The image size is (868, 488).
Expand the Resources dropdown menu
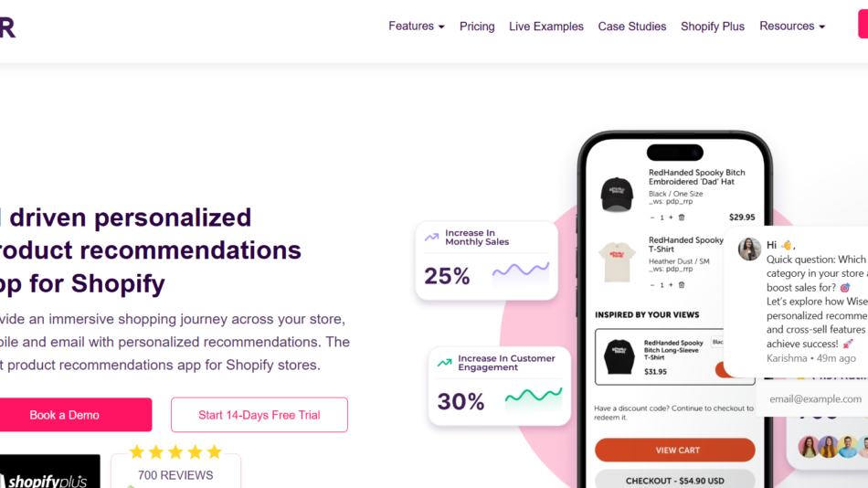(x=792, y=27)
